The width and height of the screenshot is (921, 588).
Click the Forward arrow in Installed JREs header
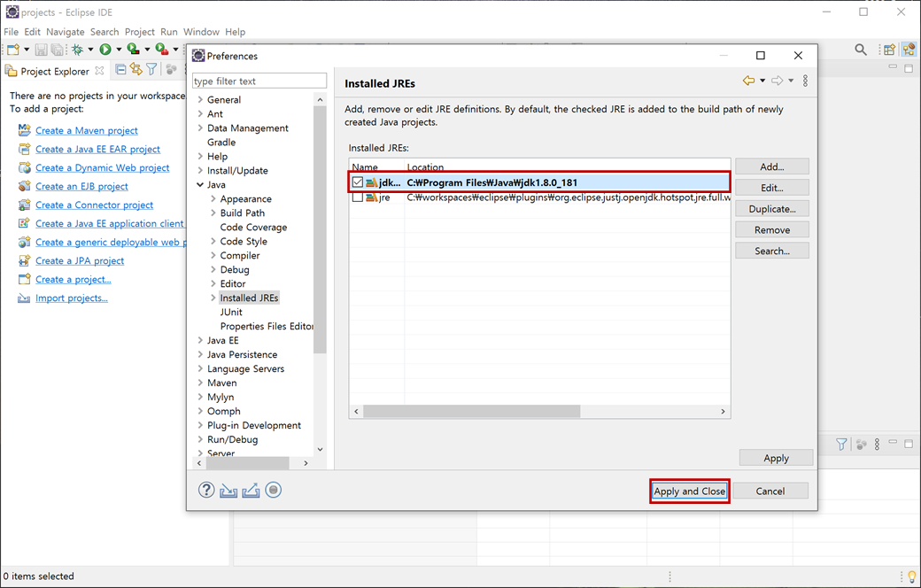(778, 81)
